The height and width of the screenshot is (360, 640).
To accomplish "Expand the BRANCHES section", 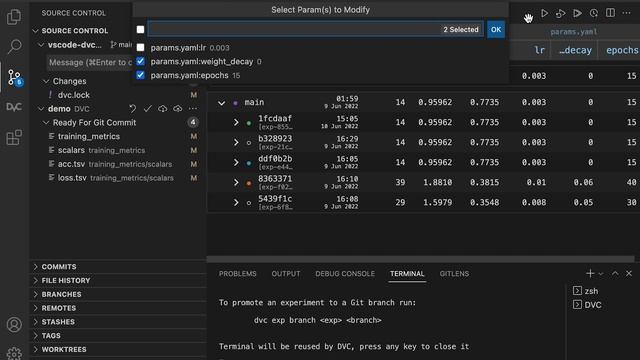I will point(118,294).
